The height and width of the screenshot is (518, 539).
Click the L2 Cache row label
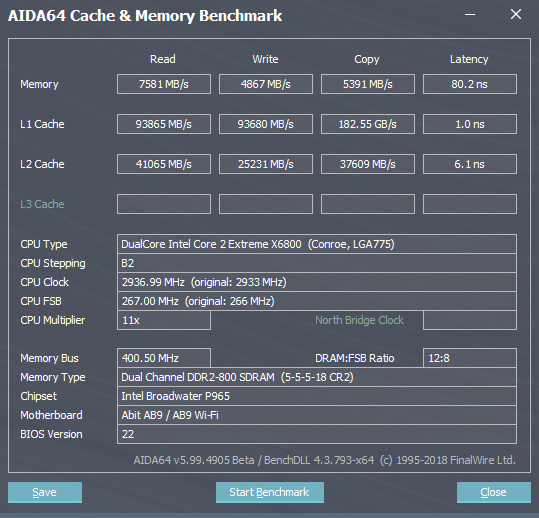click(42, 164)
